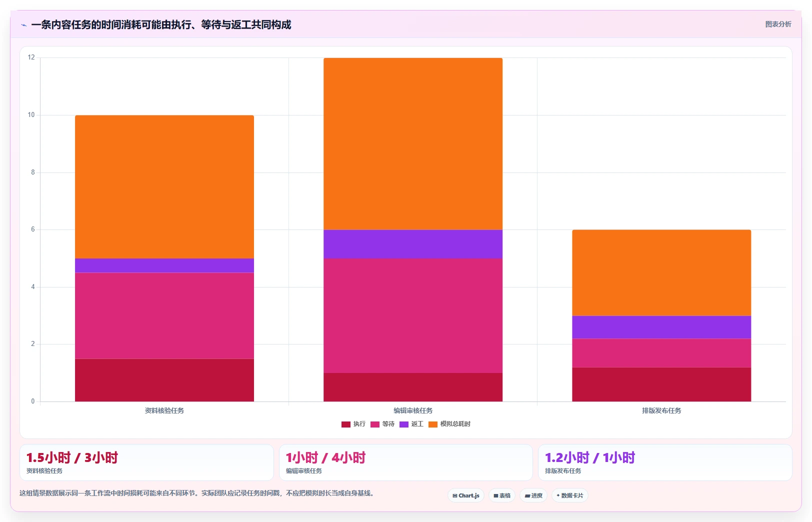Click the x-axis label 编辑审核任务 under the chart
The image size is (812, 522).
413,410
